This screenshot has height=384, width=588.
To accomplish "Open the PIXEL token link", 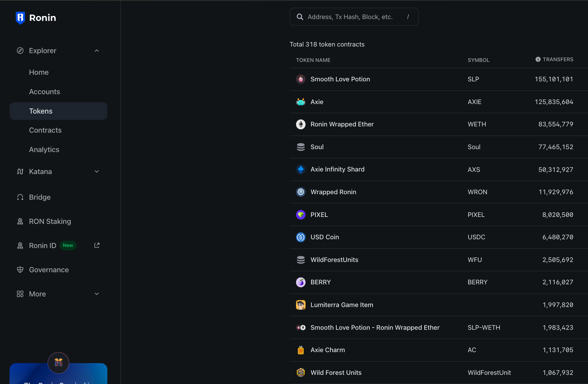I will click(319, 215).
